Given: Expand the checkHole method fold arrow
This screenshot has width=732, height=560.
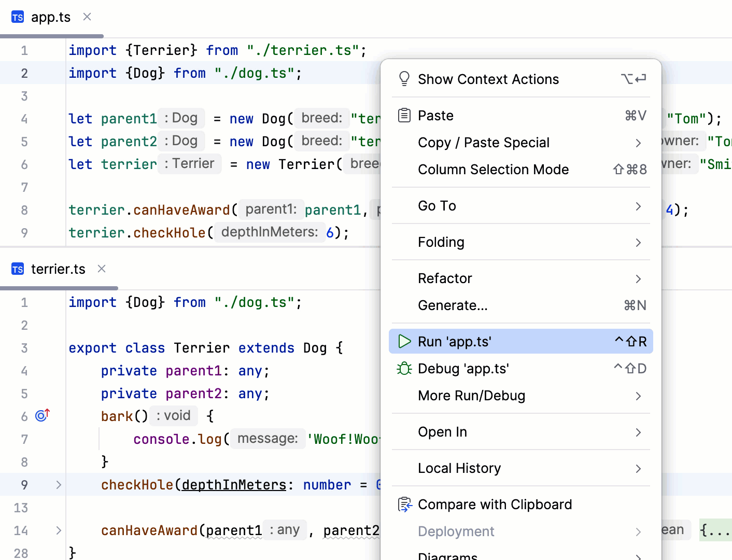Looking at the screenshot, I should coord(58,484).
